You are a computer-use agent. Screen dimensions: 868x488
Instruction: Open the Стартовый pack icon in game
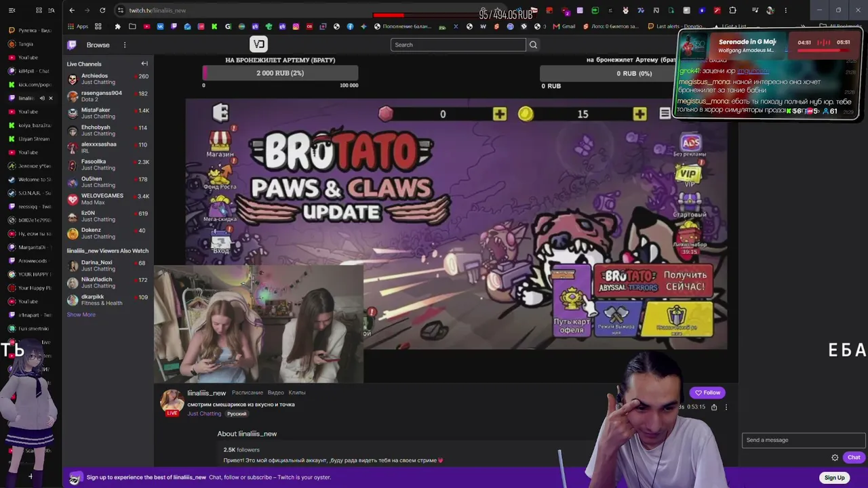(690, 205)
